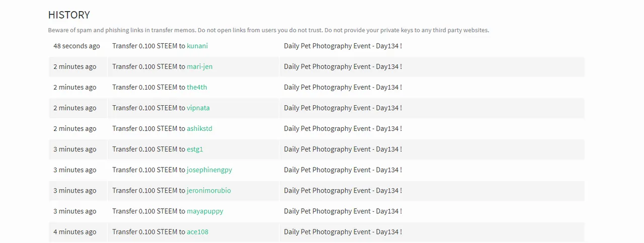
Task: Go to the mayapuppy profile
Action: (205, 211)
